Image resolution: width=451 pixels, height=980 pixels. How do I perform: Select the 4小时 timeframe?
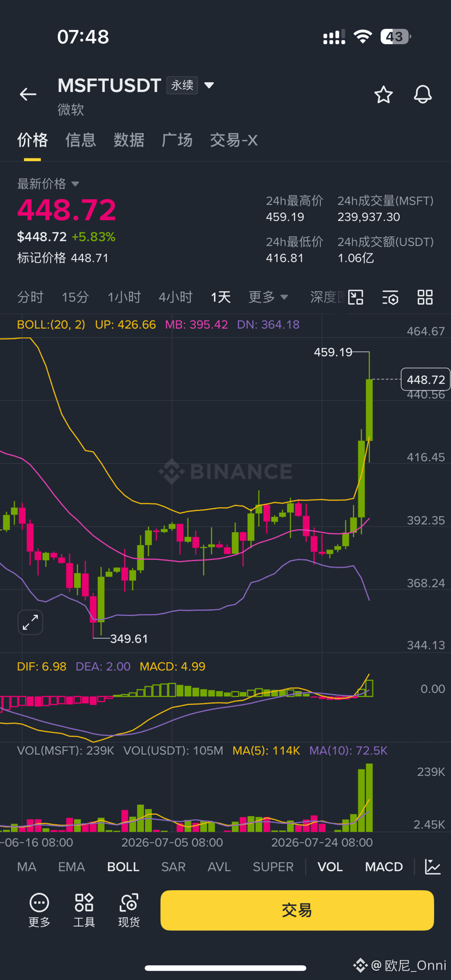pos(175,297)
